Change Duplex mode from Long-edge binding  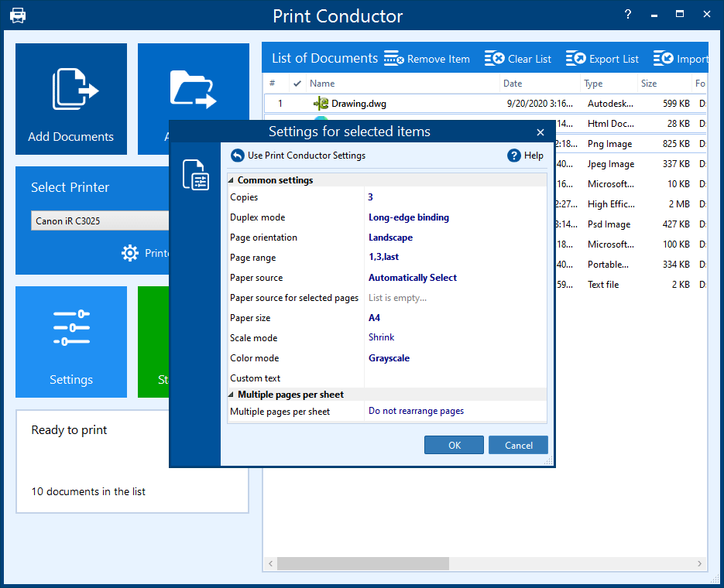[x=408, y=217]
